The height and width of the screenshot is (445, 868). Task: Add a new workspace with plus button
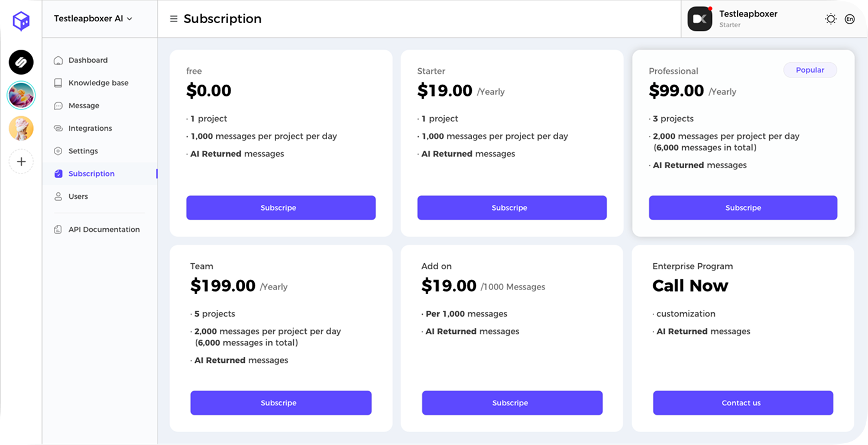[21, 161]
